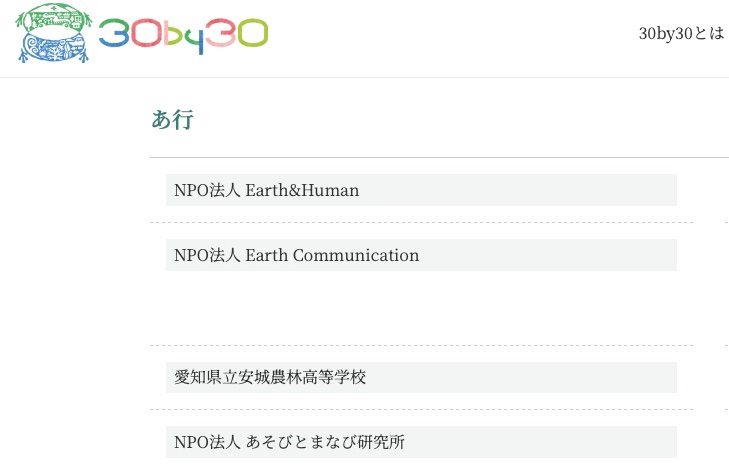
Task: Click the blue water part of logo emblem
Action: pos(55,49)
